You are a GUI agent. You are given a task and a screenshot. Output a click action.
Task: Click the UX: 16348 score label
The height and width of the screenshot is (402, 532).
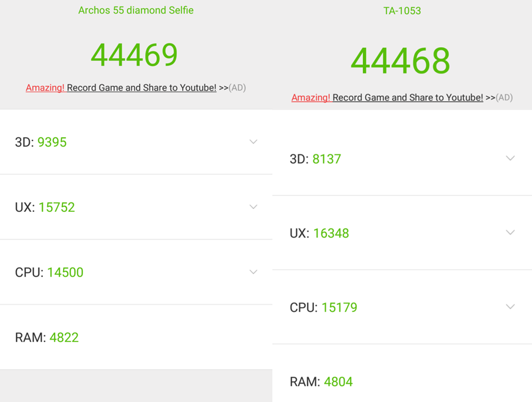(x=319, y=233)
